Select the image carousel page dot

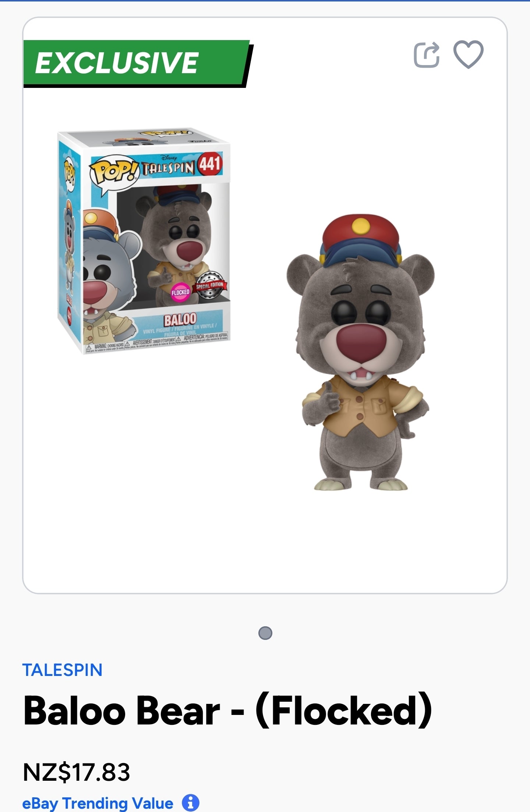point(265,633)
